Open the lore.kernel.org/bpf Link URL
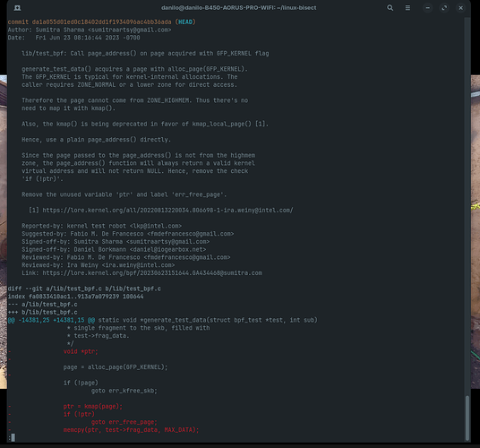This screenshot has height=448, width=480. click(x=152, y=273)
